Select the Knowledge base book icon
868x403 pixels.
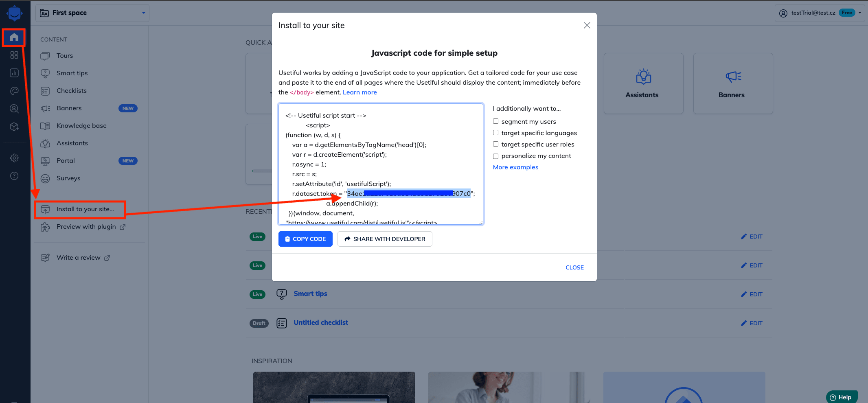coord(45,126)
